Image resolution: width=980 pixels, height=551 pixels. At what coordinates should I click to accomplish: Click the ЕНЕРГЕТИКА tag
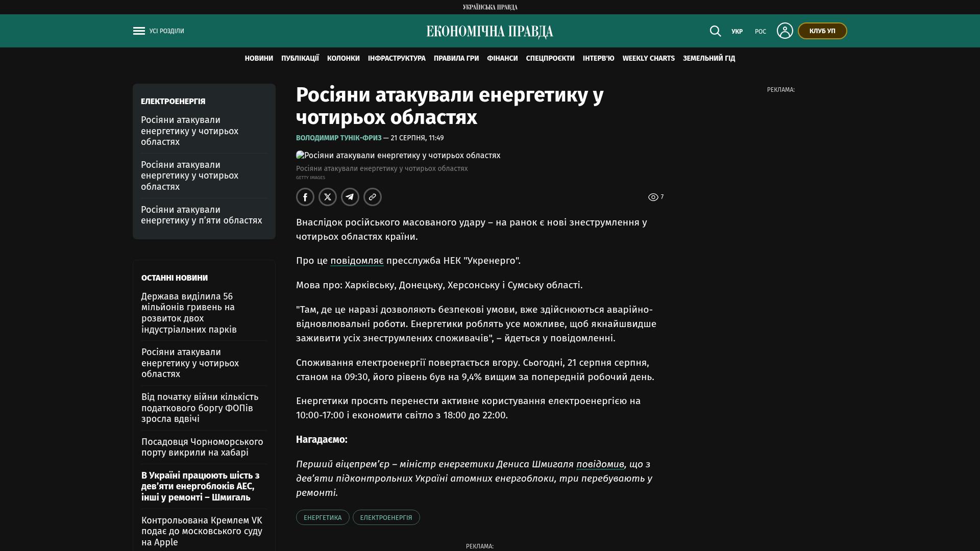pyautogui.click(x=323, y=517)
